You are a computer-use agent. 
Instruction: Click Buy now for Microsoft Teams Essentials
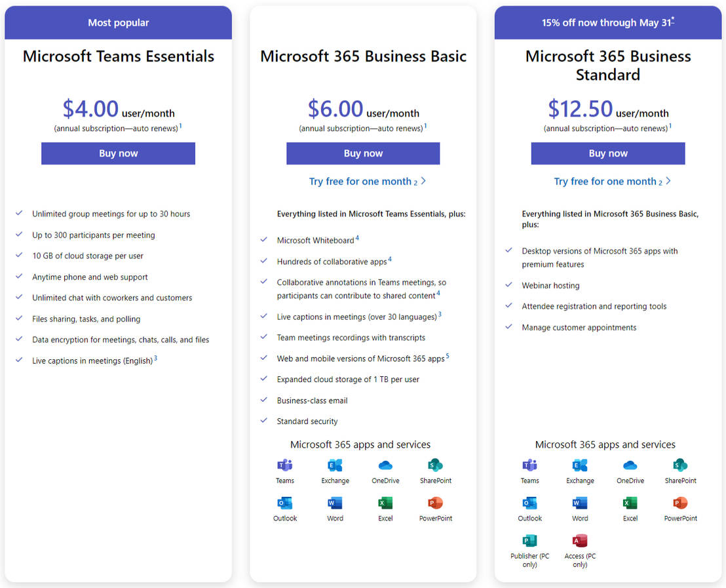point(118,153)
